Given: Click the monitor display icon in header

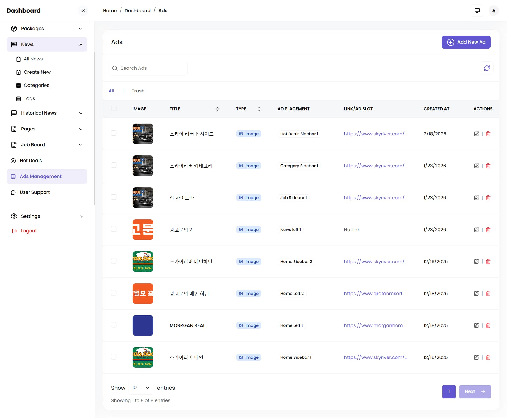Looking at the screenshot, I should click(x=477, y=11).
